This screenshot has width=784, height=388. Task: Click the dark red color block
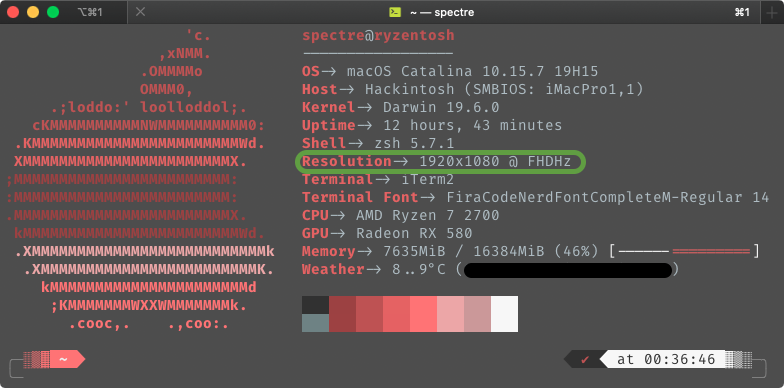tap(342, 314)
